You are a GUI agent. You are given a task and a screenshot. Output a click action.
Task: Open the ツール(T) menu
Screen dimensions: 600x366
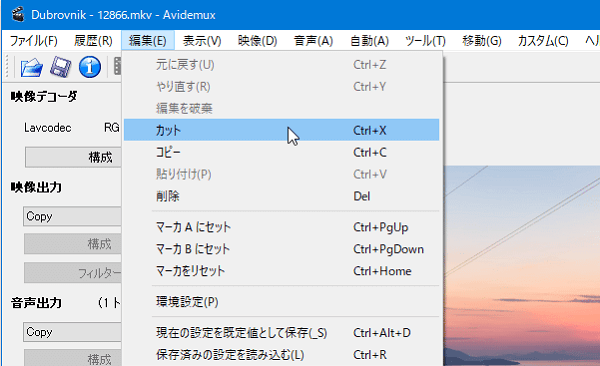pyautogui.click(x=425, y=41)
